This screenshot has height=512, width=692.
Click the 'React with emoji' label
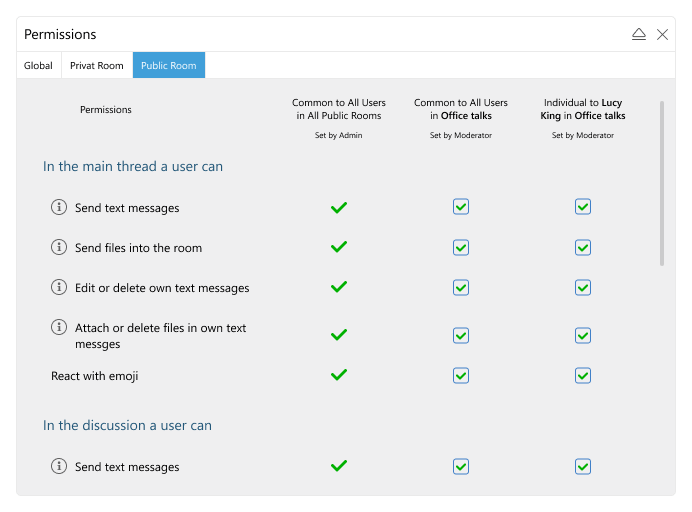coord(94,376)
